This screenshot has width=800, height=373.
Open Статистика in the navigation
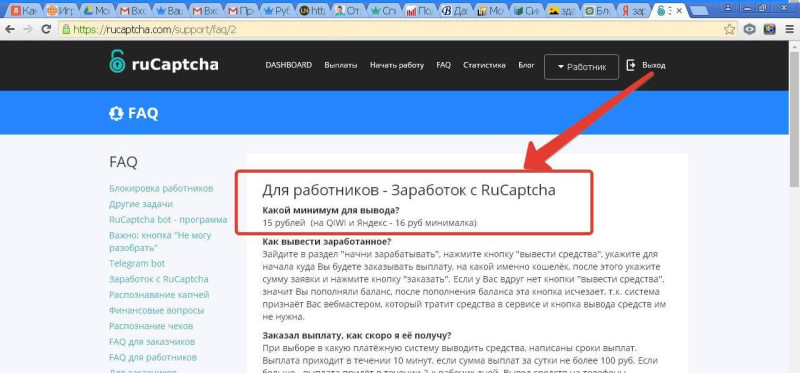(484, 65)
